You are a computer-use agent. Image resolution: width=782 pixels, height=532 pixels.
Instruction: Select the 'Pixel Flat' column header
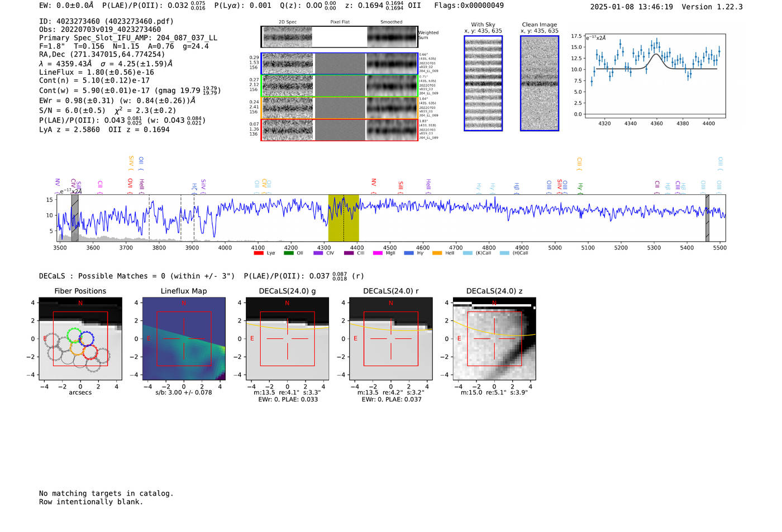point(340,22)
